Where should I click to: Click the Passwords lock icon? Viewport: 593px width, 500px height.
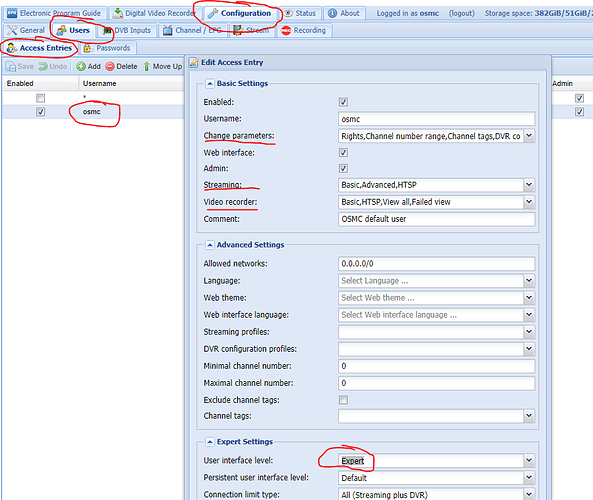coord(88,48)
